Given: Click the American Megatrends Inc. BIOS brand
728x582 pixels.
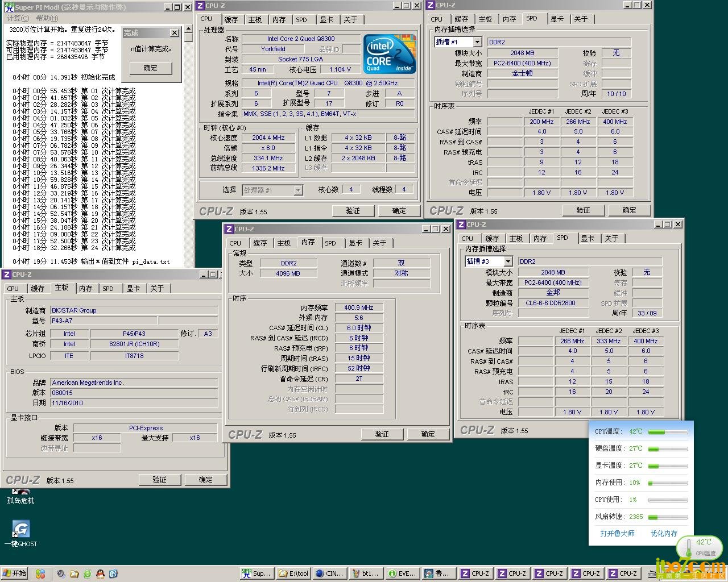Looking at the screenshot, I should coord(134,383).
